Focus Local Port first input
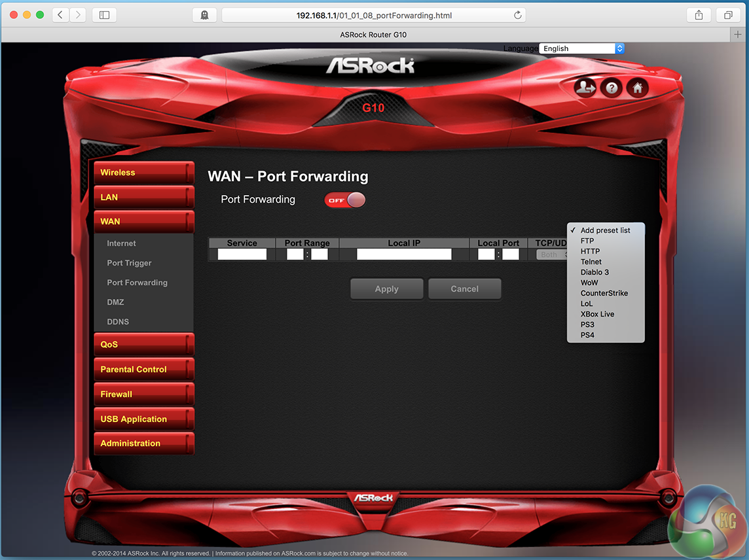 click(486, 254)
